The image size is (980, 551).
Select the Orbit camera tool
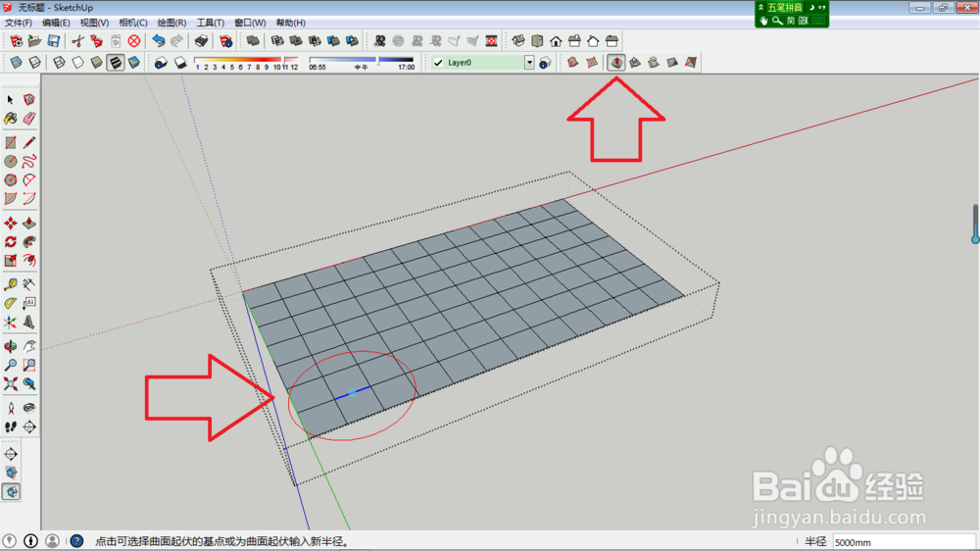click(x=11, y=346)
